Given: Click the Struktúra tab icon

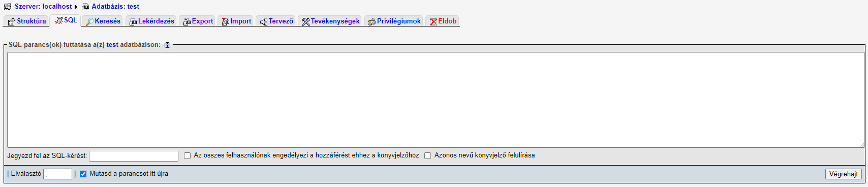Looking at the screenshot, I should [x=12, y=21].
